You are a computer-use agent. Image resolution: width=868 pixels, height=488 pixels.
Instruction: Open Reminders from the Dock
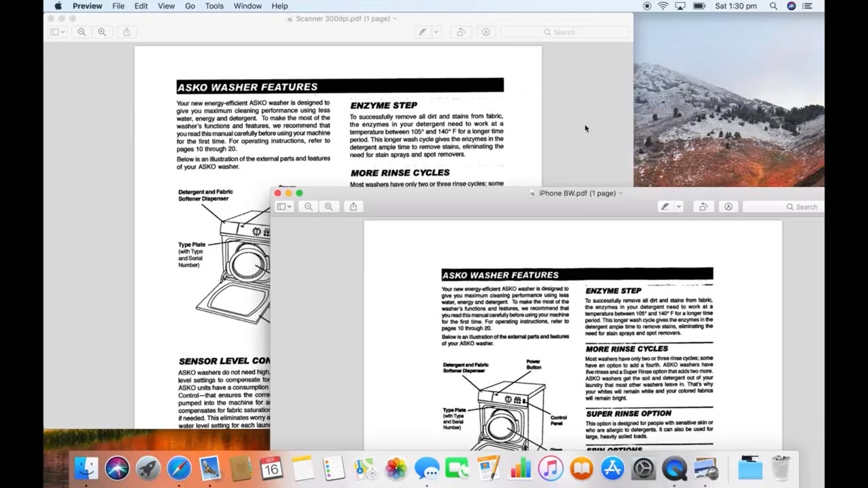(334, 468)
